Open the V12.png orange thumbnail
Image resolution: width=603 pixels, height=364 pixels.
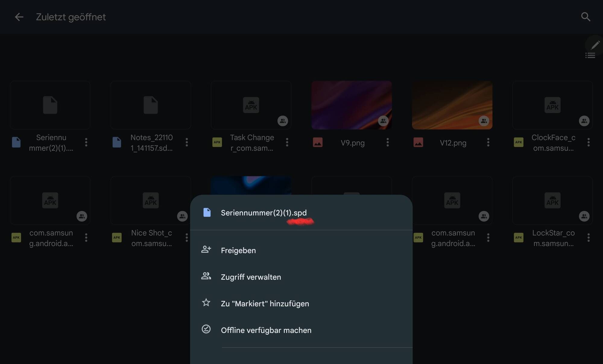tap(452, 105)
